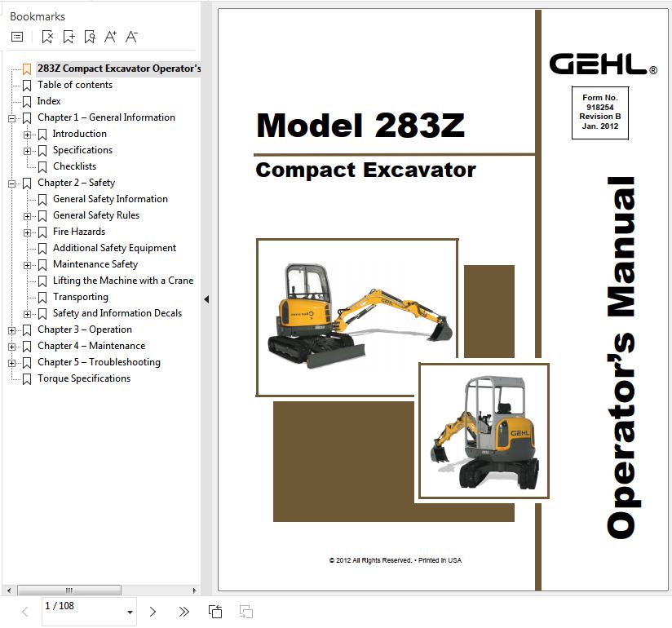The height and width of the screenshot is (628, 672).
Task: Expand the Specifications bookmark
Action: pos(27,151)
